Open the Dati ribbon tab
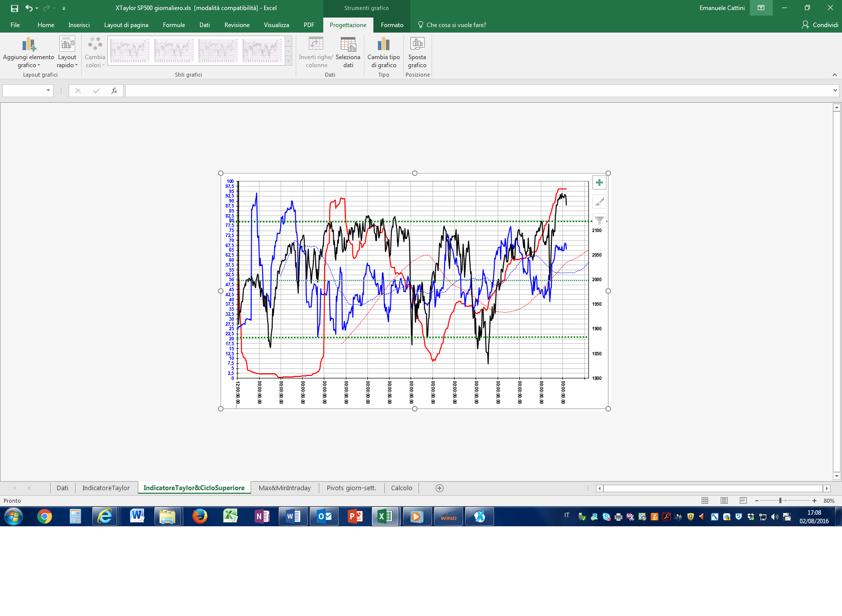 pos(204,25)
